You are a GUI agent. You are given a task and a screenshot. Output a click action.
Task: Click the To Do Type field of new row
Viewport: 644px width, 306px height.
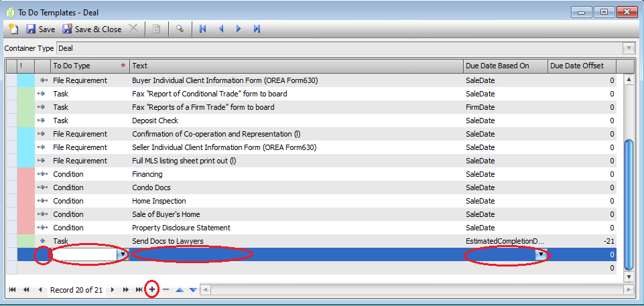pyautogui.click(x=84, y=254)
